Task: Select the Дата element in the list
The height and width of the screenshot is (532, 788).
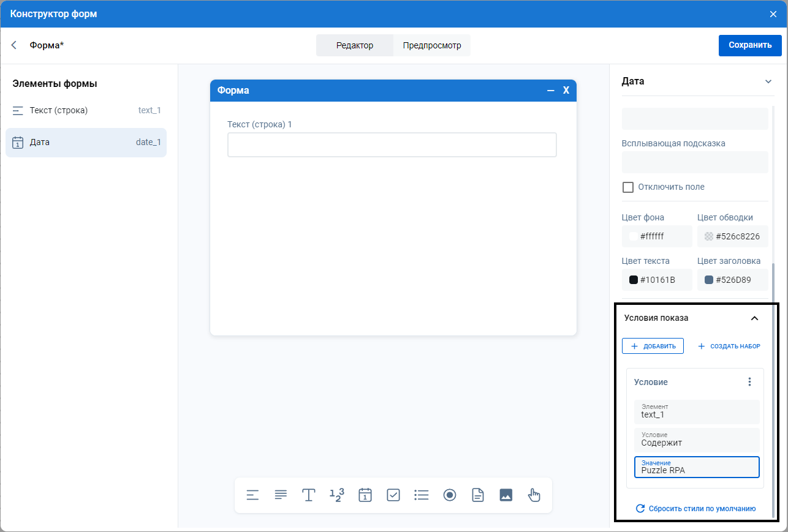Action: click(x=86, y=143)
